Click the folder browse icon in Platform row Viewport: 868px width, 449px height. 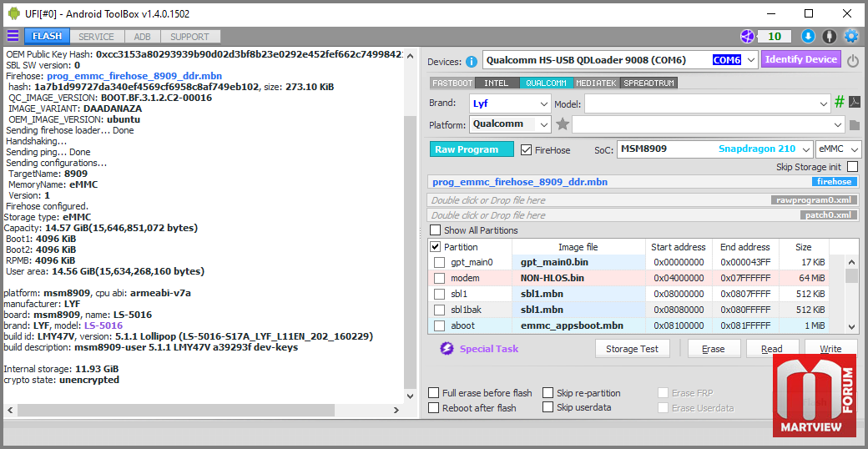[x=854, y=125]
